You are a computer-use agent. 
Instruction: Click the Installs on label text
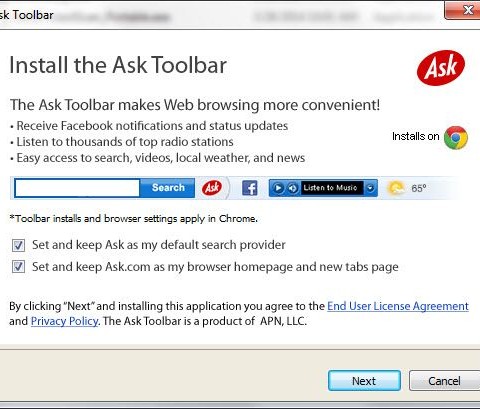tap(416, 136)
